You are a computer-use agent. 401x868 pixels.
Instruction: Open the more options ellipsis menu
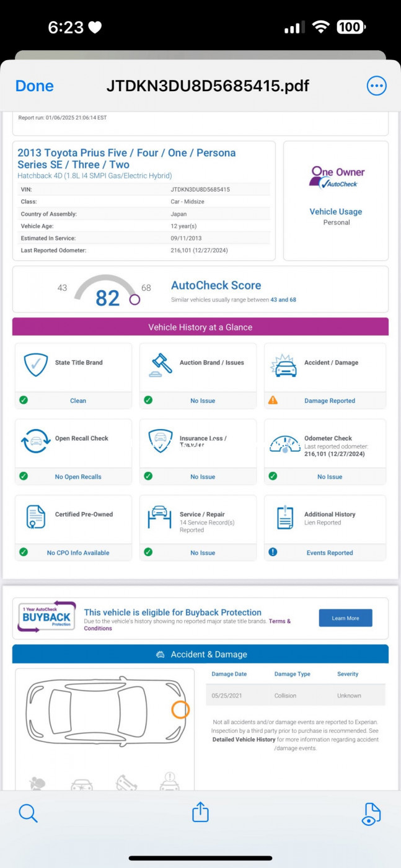click(x=377, y=86)
